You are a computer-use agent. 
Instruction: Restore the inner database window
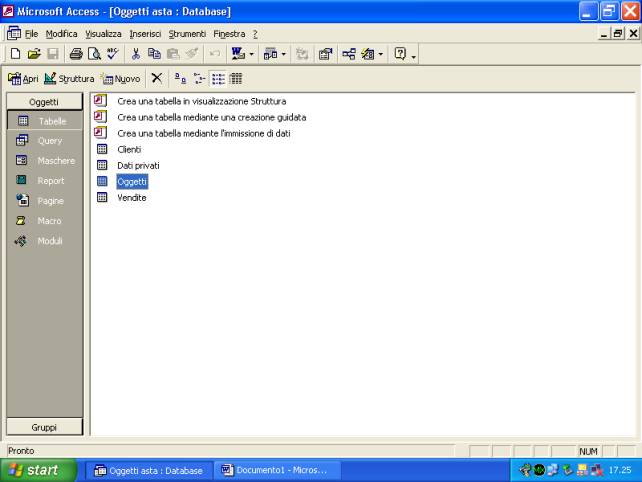[x=618, y=33]
